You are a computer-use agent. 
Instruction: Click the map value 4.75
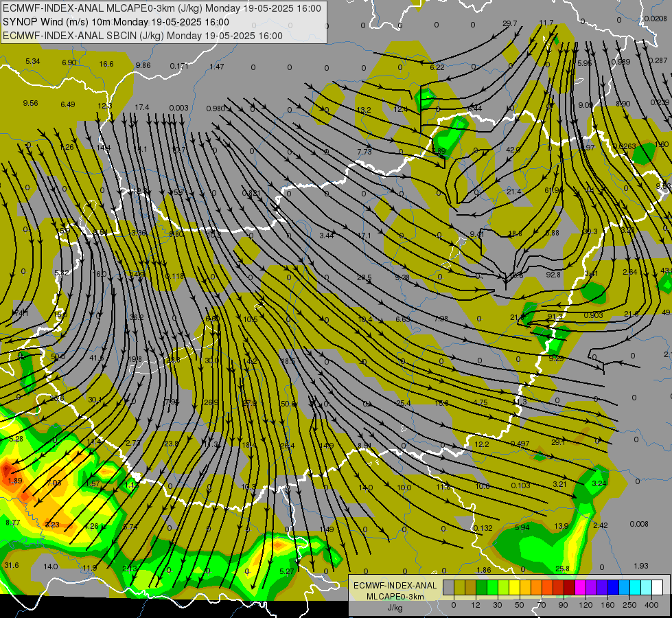(480, 402)
